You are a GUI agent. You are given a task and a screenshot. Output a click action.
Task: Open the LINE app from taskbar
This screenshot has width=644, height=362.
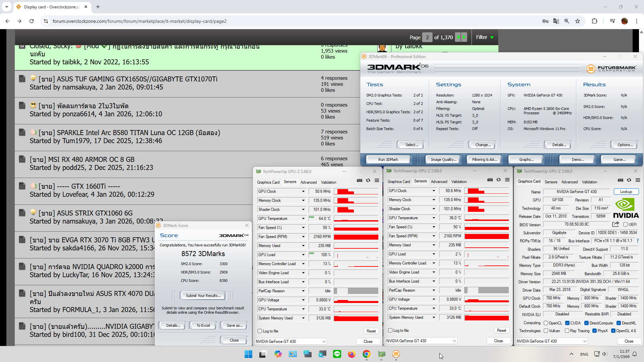(337, 354)
